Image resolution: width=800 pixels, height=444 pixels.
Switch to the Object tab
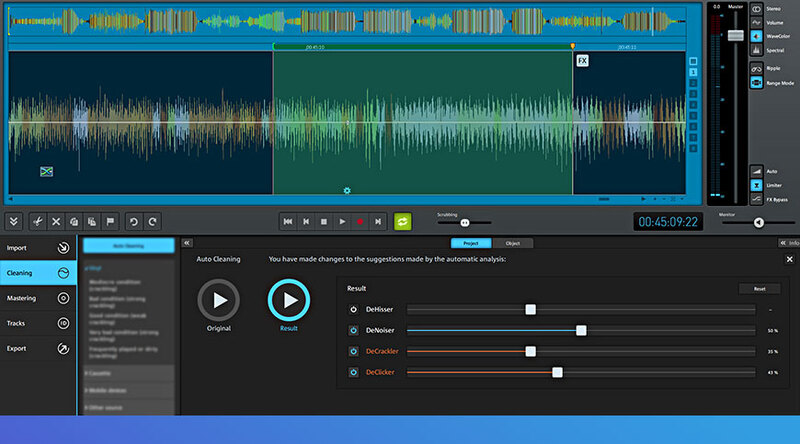pyautogui.click(x=512, y=243)
